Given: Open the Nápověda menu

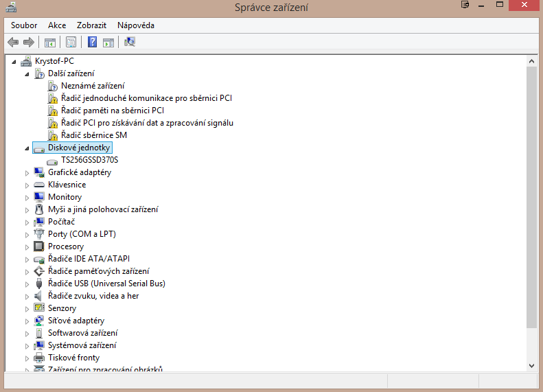Looking at the screenshot, I should [136, 25].
